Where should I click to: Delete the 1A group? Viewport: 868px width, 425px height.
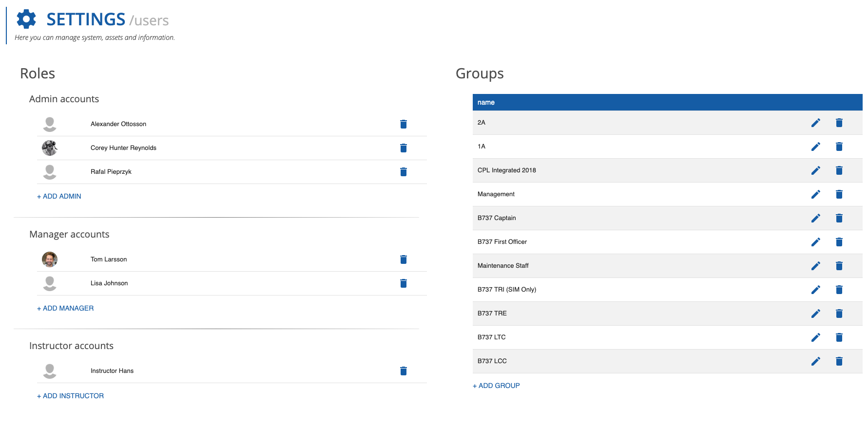click(839, 147)
